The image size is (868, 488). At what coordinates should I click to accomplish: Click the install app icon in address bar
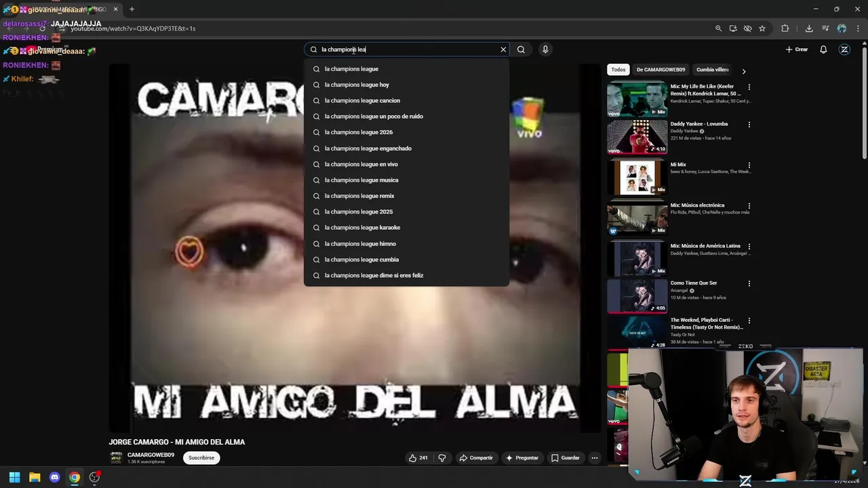point(733,28)
